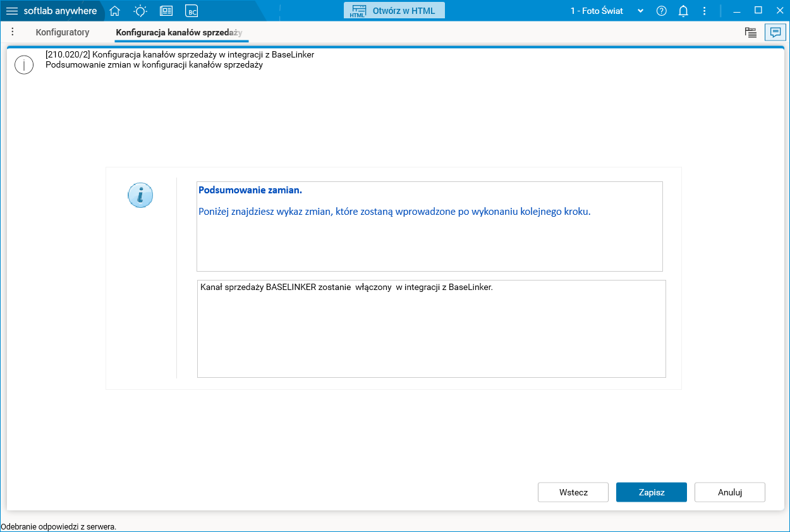The image size is (790, 532).
Task: Click the Podsumowanie zmian w konfiguracji subtitle
Action: (154, 64)
